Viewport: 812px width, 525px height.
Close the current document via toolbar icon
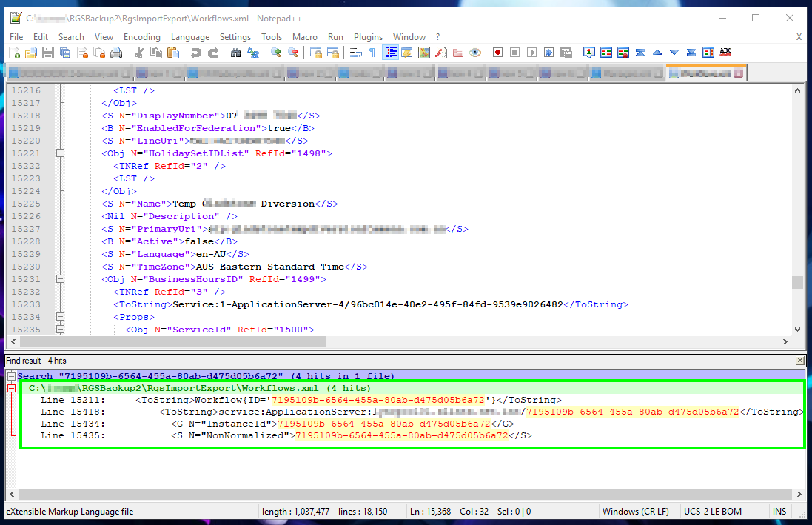pos(82,53)
